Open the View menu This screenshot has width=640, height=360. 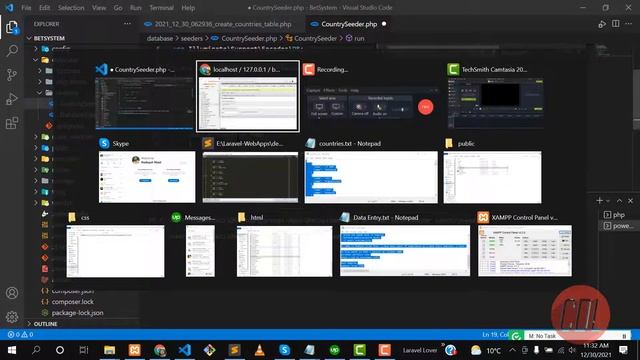tap(99, 8)
